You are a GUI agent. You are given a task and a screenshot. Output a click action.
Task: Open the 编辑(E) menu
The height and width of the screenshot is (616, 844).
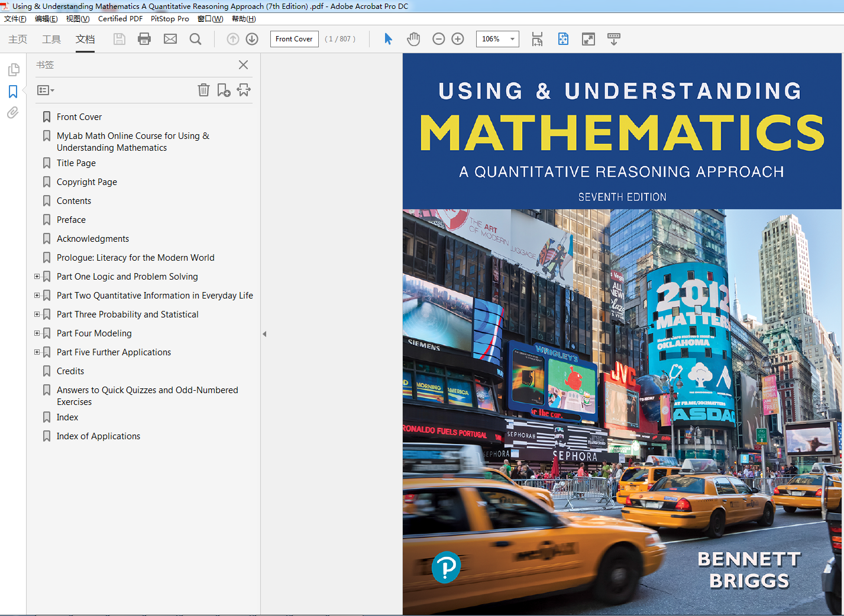pos(46,19)
